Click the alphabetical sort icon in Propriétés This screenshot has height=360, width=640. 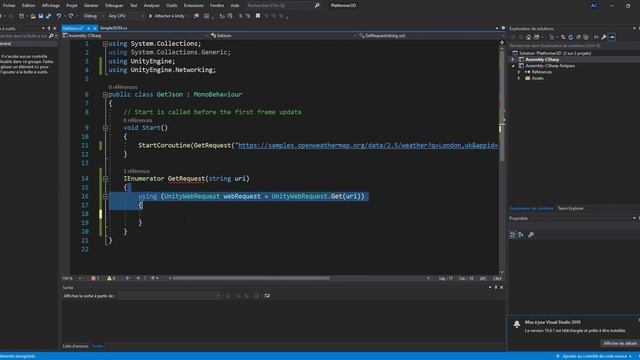click(521, 235)
